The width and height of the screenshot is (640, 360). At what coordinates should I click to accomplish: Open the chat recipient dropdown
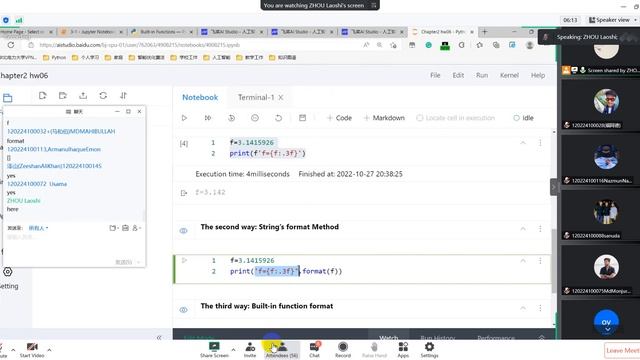point(38,228)
